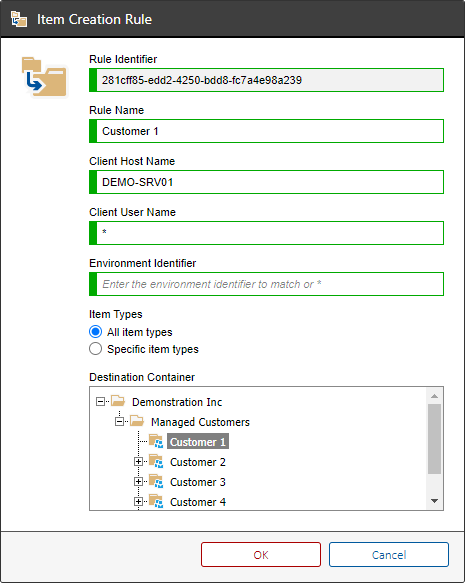Screen dimensions: 465x583
Task: Click the large folder-move rule icon
Action: point(44,77)
